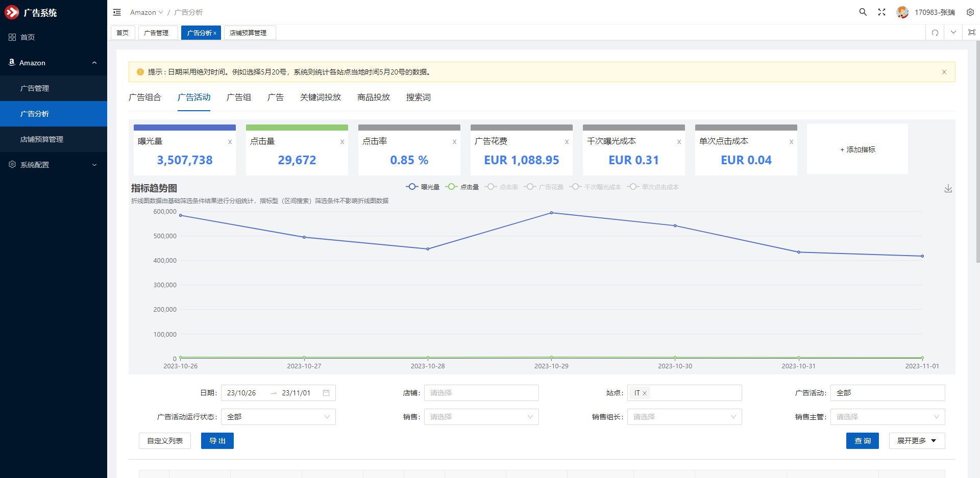
Task: Click the search magnifier icon
Action: tap(863, 12)
